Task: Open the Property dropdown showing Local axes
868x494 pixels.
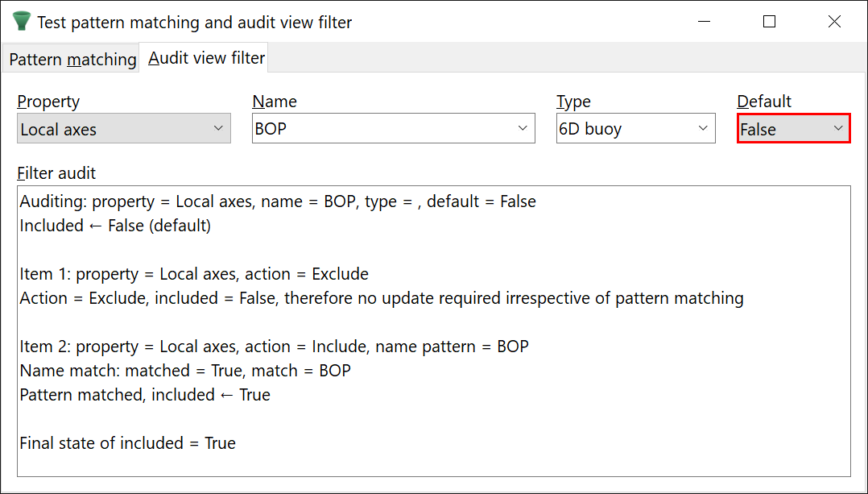Action: (123, 129)
